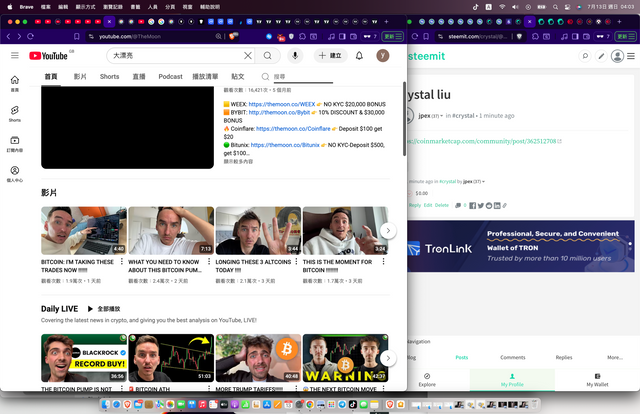Open YouTube notifications bell

[359, 56]
